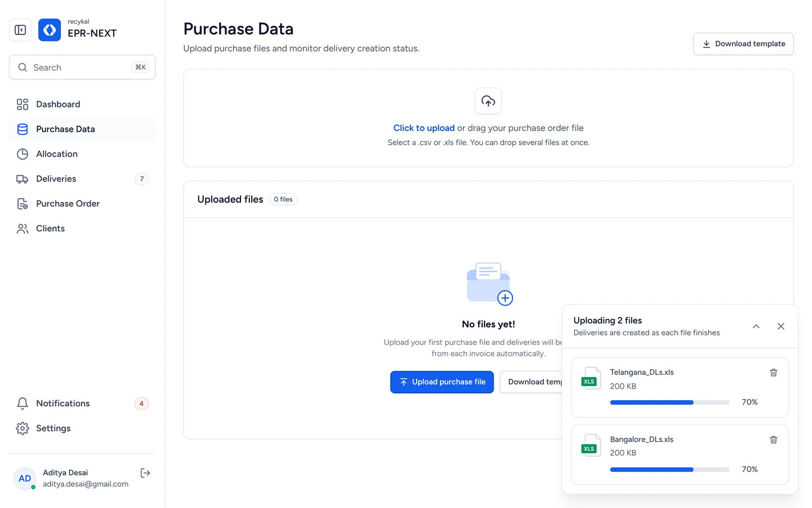This screenshot has height=508, width=812.
Task: Click the Clients people icon
Action: pos(22,229)
